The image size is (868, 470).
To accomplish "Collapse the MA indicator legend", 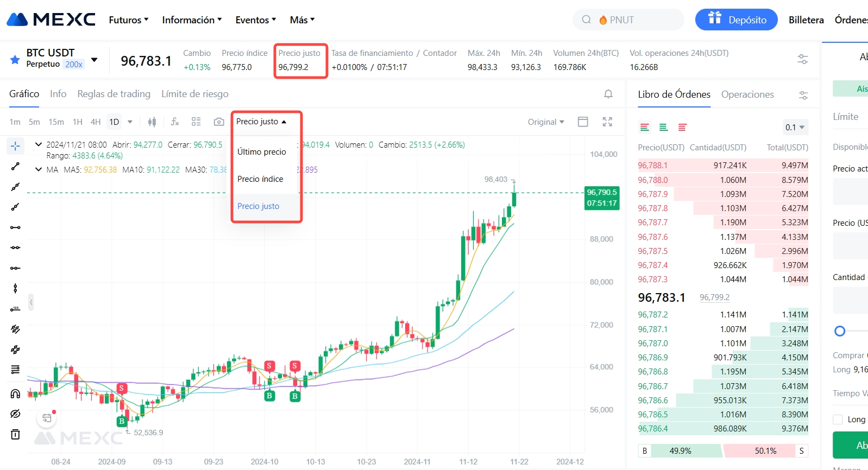I will [39, 169].
